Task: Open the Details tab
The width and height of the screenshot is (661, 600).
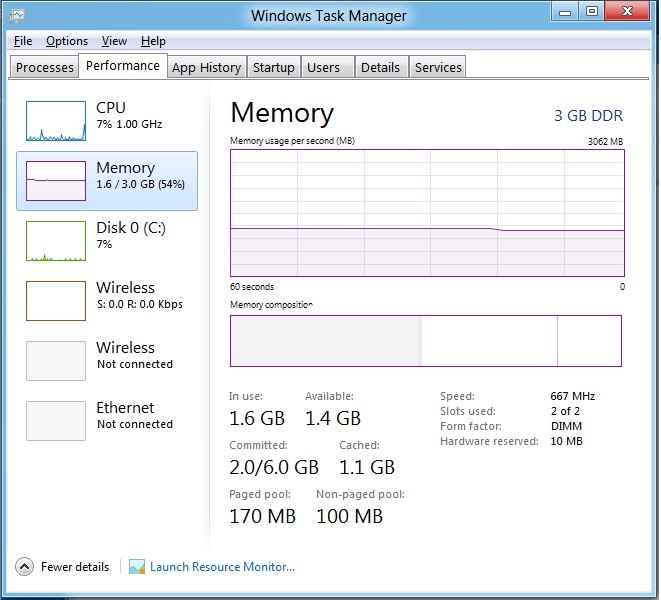Action: [380, 67]
